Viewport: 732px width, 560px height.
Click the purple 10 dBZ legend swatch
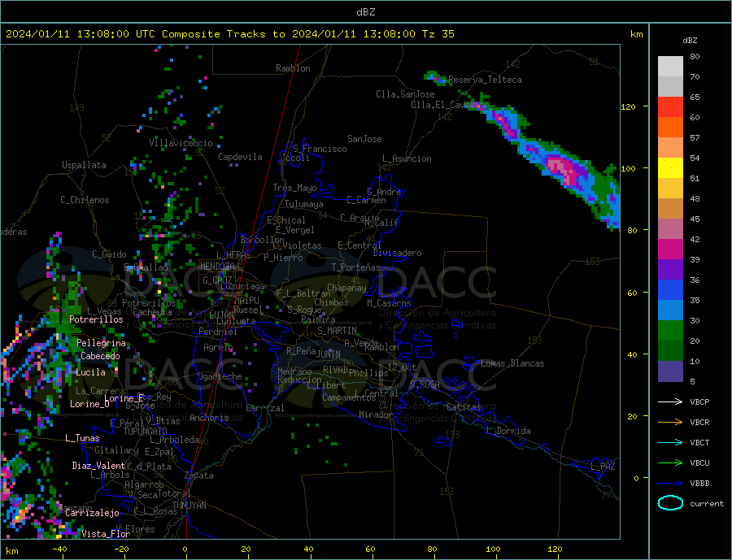pos(670,371)
